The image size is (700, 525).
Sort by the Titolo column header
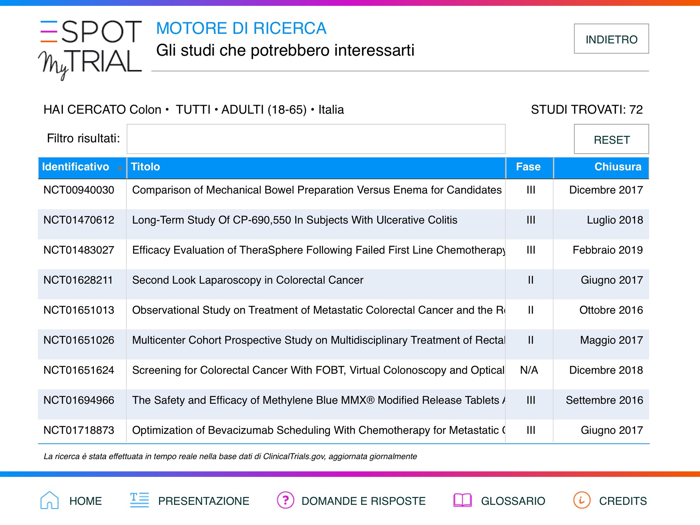coord(316,167)
